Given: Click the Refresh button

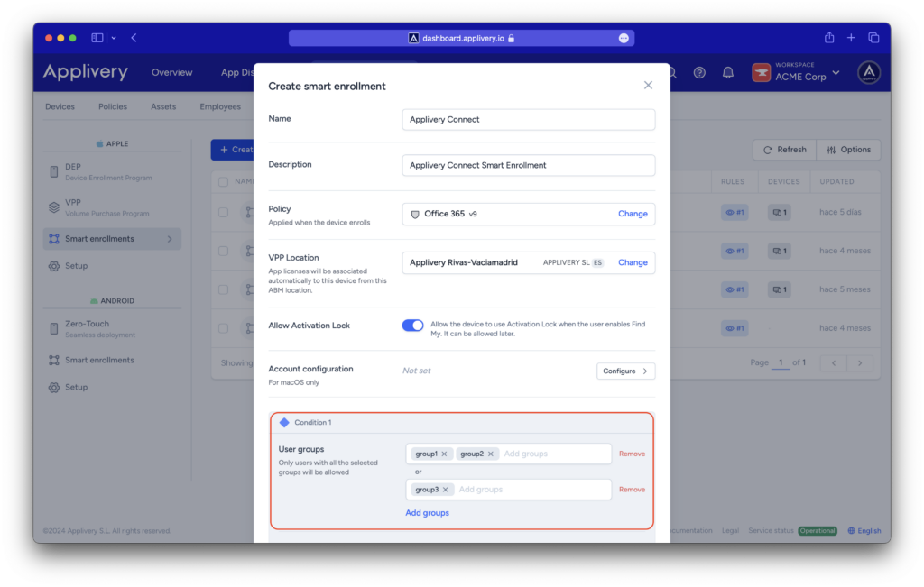Looking at the screenshot, I should pyautogui.click(x=784, y=150).
